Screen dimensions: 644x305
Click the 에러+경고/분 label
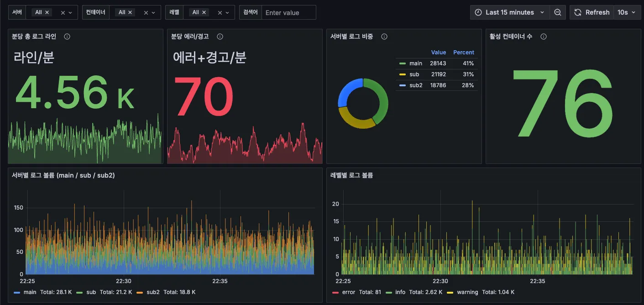210,57
